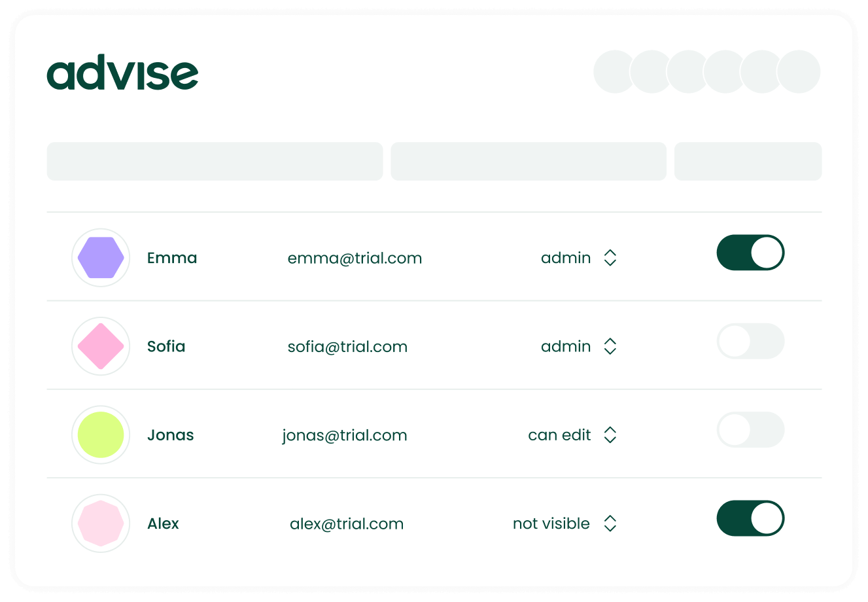Enable Jonas's toggle switch
This screenshot has width=868, height=602.
(x=750, y=430)
